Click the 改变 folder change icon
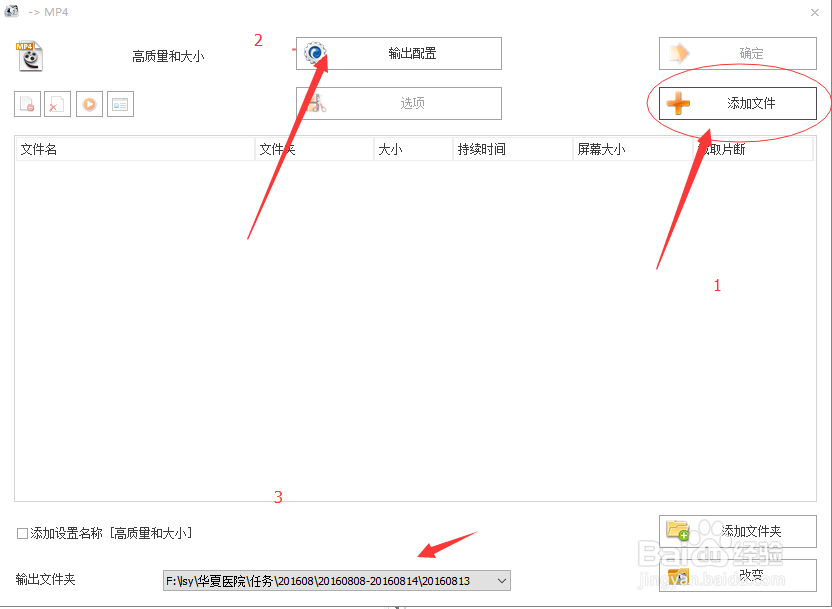Viewport: 832px width, 609px height. [x=677, y=577]
